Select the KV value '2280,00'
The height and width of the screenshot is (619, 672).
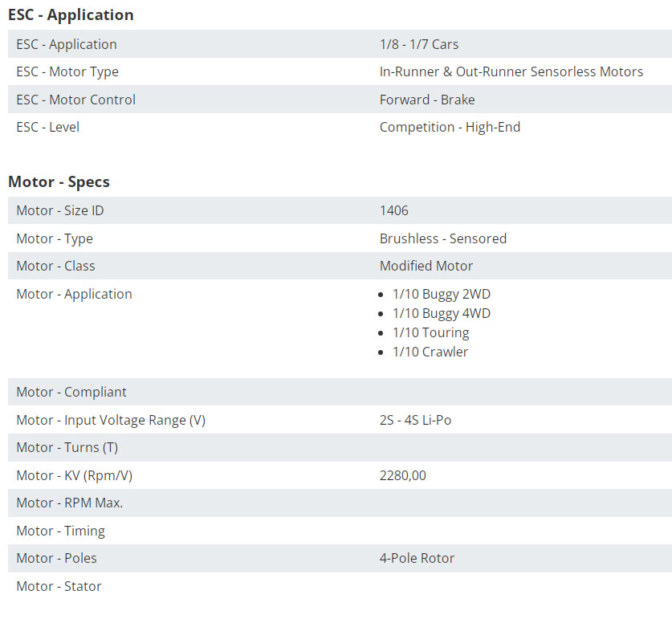click(402, 475)
